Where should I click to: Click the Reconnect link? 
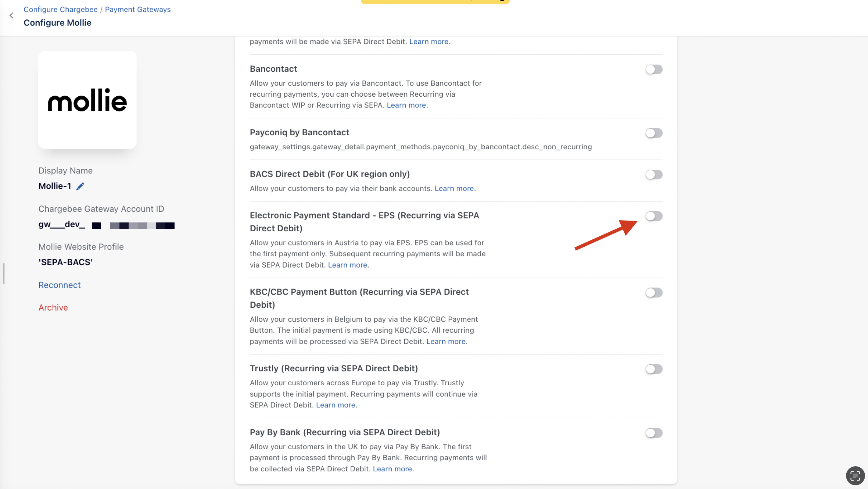click(60, 285)
